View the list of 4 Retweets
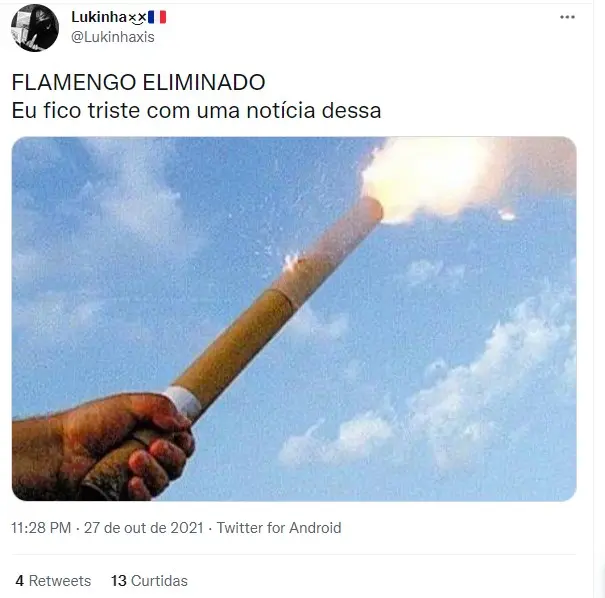The width and height of the screenshot is (605, 598). 53,581
